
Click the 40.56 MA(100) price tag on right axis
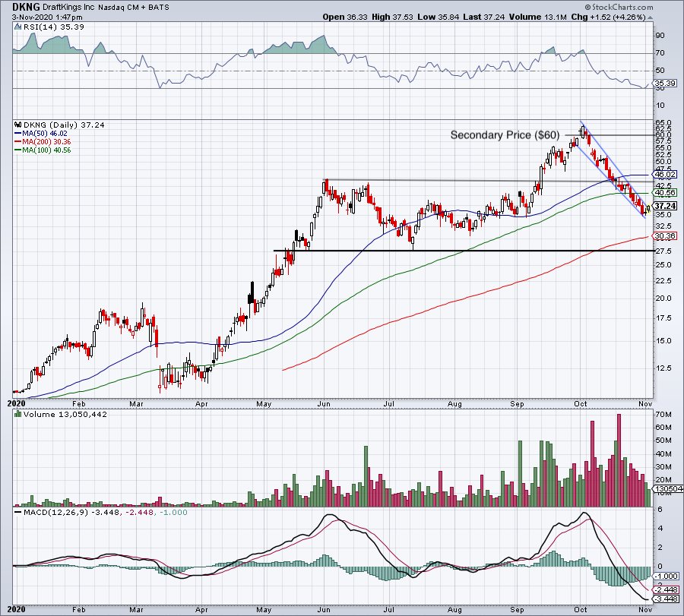pos(665,193)
